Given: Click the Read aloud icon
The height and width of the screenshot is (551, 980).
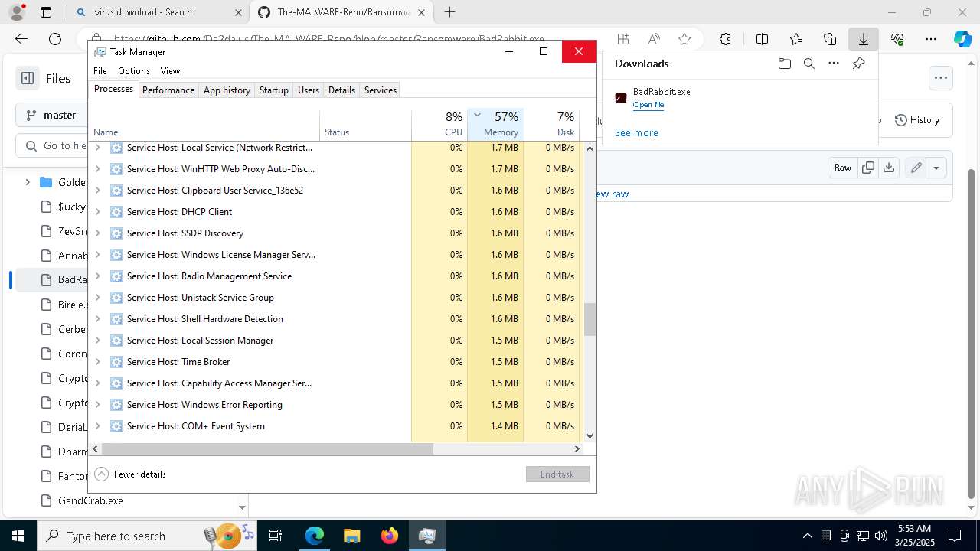Looking at the screenshot, I should point(654,39).
